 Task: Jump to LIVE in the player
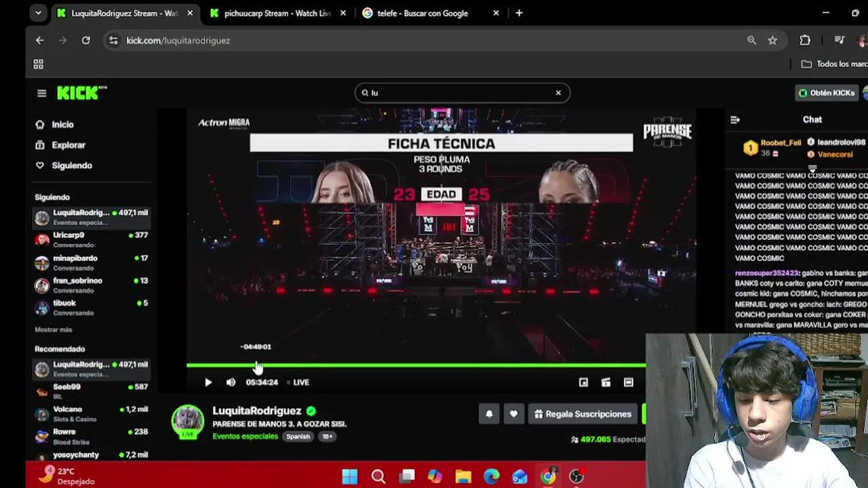pos(298,382)
